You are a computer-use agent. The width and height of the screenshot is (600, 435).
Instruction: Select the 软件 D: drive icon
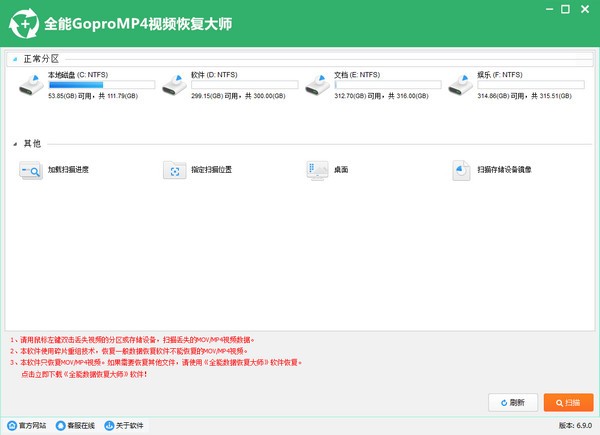coord(174,85)
